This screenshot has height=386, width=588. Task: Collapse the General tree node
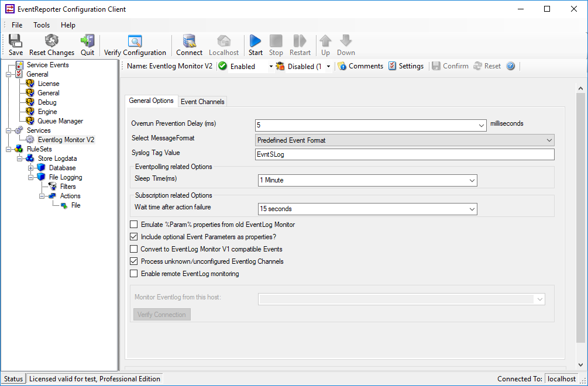(x=8, y=74)
